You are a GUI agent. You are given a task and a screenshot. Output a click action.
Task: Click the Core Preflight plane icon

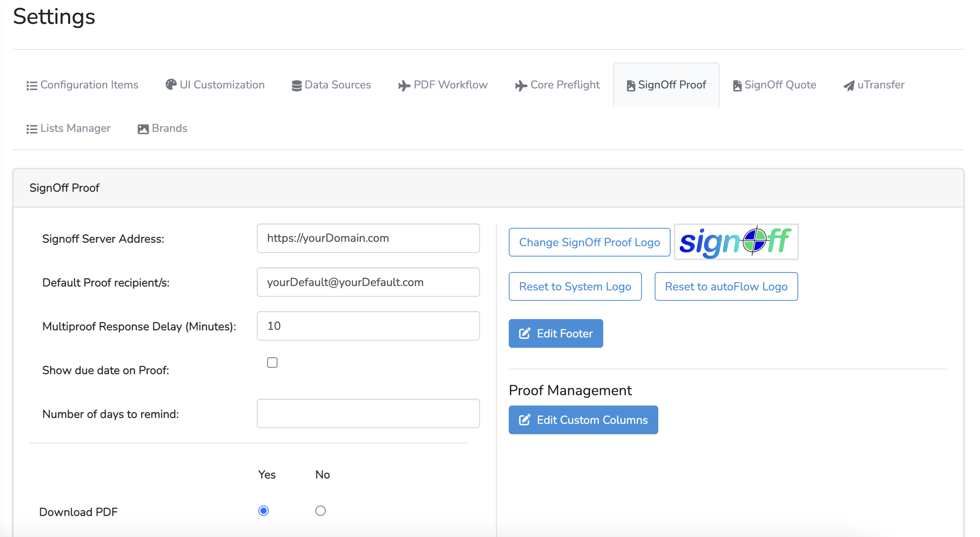[x=521, y=86]
